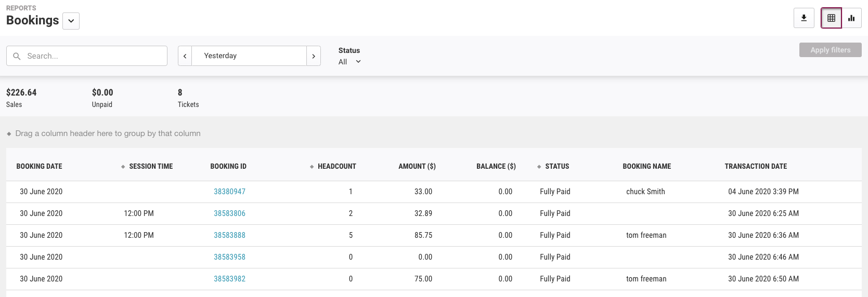Switch to bar chart view
The width and height of the screenshot is (868, 297).
[851, 18]
